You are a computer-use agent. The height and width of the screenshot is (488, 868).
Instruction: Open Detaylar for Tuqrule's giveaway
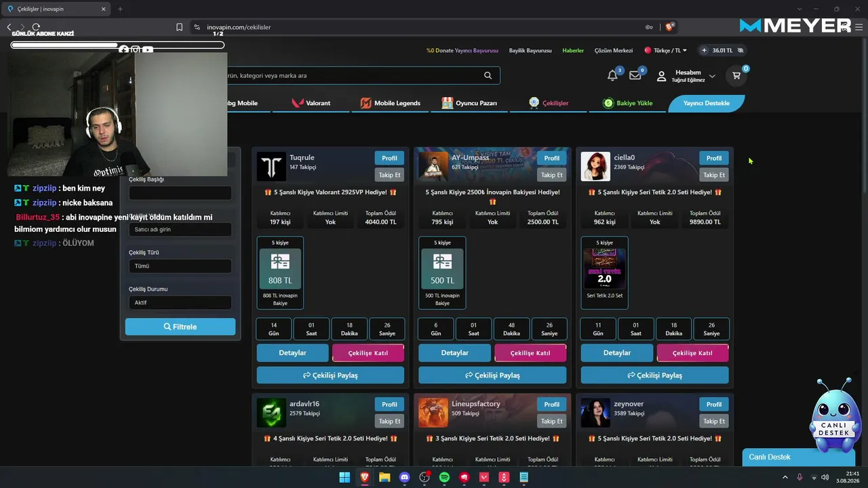click(x=292, y=353)
